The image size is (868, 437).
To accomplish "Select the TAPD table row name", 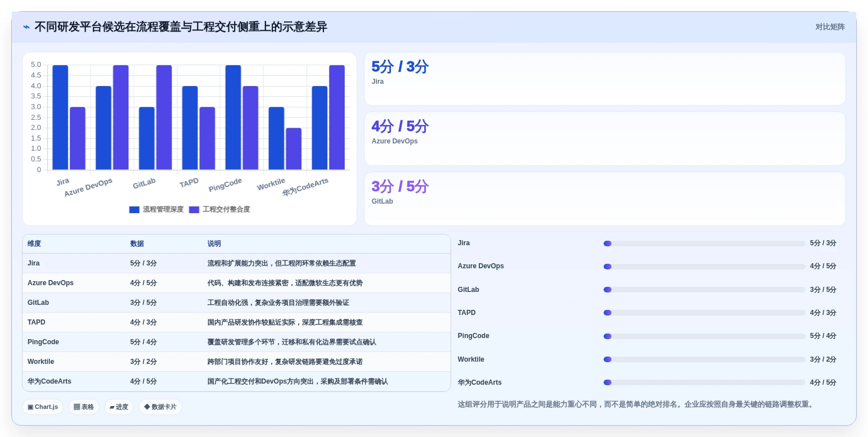I will tap(37, 322).
